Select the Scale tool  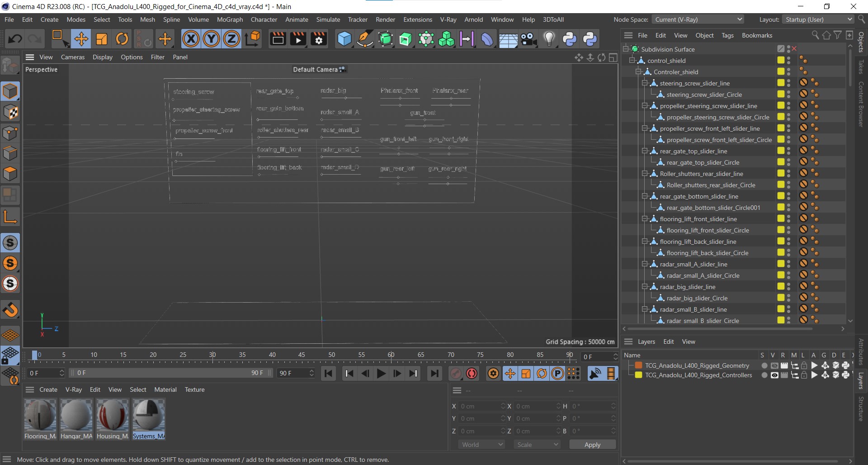tap(102, 39)
